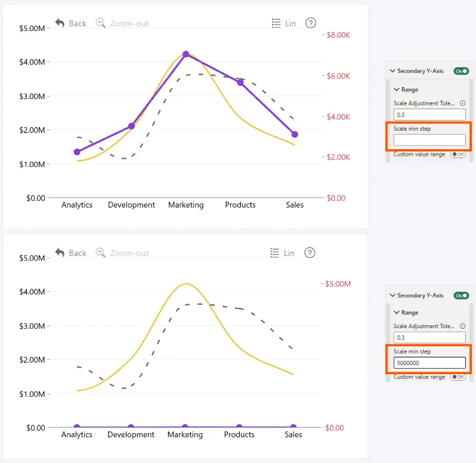The image size is (476, 463).
Task: Click the Zoom-out magnifier in the top chart
Action: (x=100, y=23)
